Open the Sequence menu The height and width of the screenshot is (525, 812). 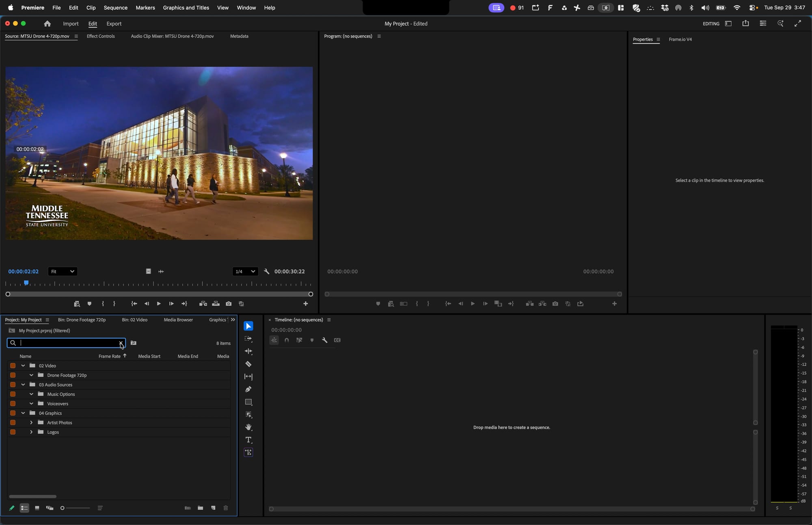pos(116,8)
